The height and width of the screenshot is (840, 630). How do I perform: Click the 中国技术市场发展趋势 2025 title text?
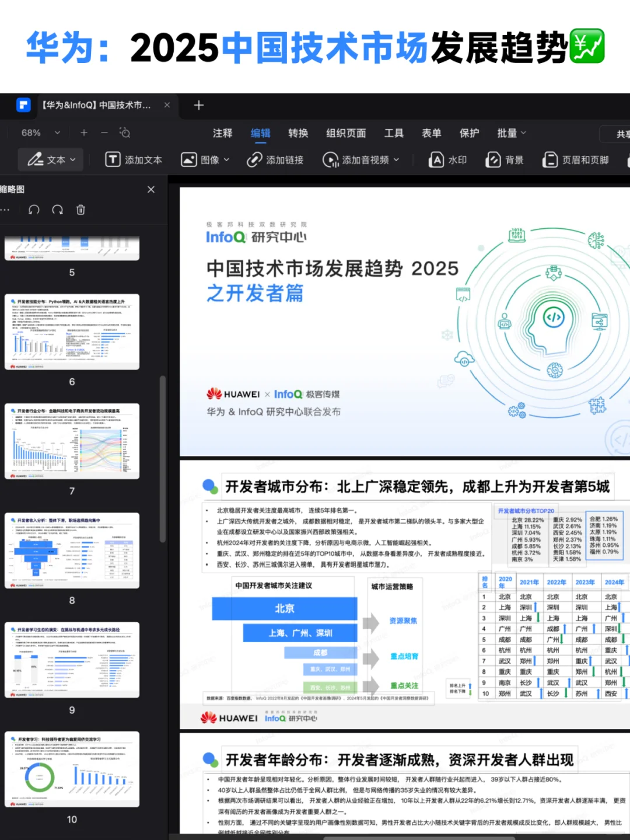[x=332, y=269]
